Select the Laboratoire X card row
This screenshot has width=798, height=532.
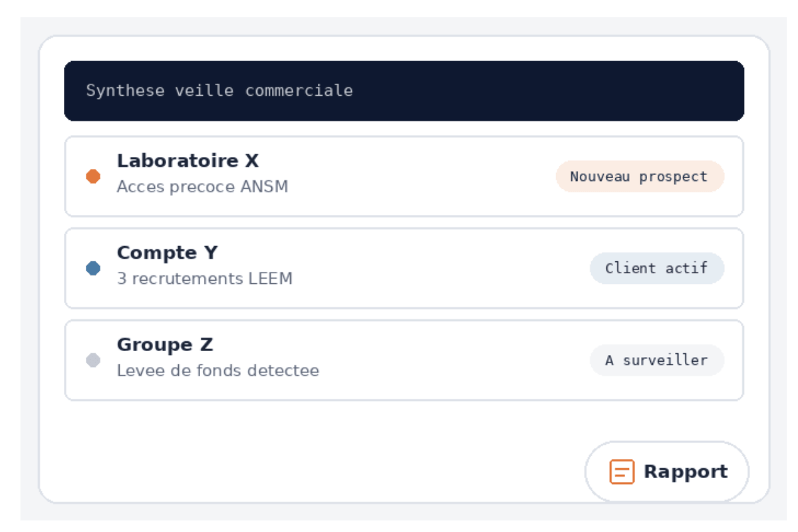[x=404, y=176]
